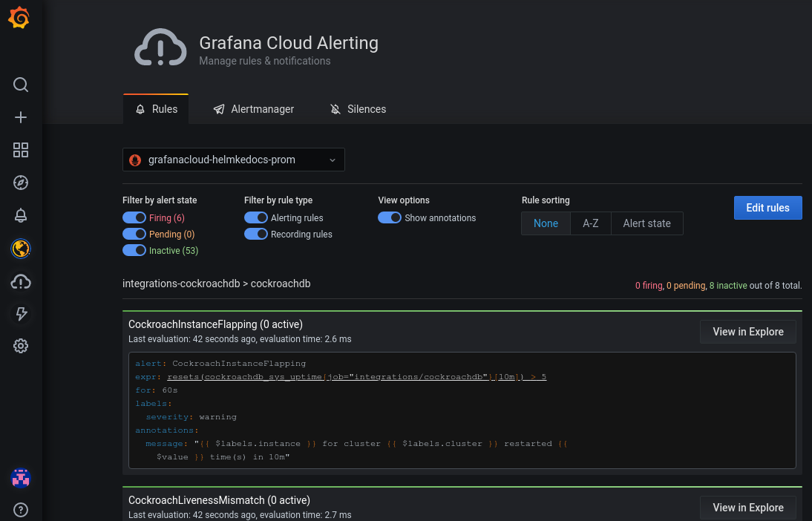This screenshot has height=521, width=812.
Task: Switch to the Silences tab
Action: point(358,109)
